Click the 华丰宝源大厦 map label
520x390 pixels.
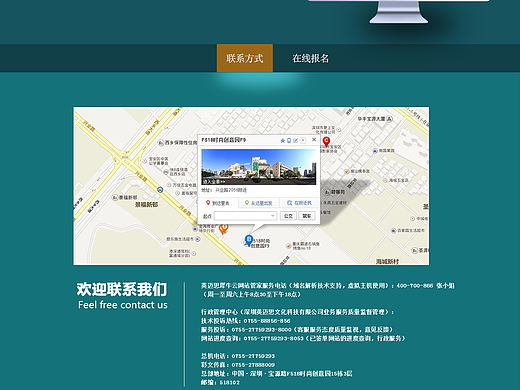coord(371,119)
